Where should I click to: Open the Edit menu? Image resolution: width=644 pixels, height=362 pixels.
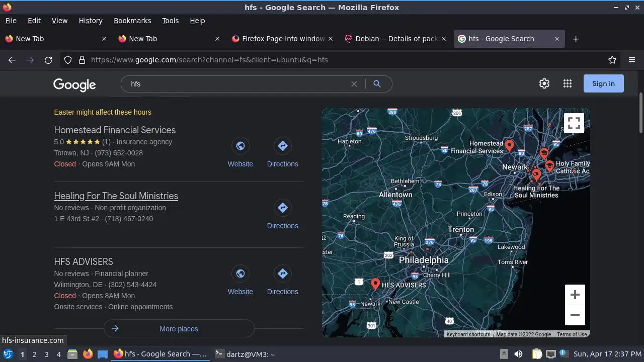(x=34, y=21)
